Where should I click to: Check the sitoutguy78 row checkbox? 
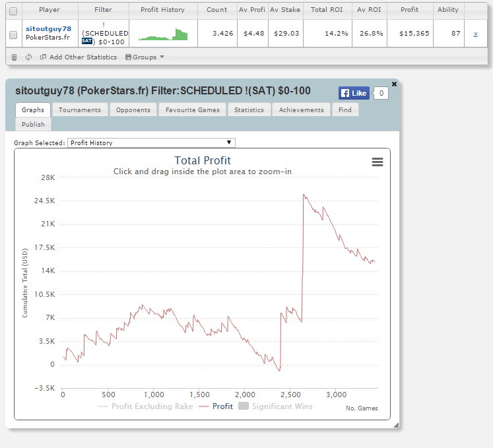coord(13,35)
